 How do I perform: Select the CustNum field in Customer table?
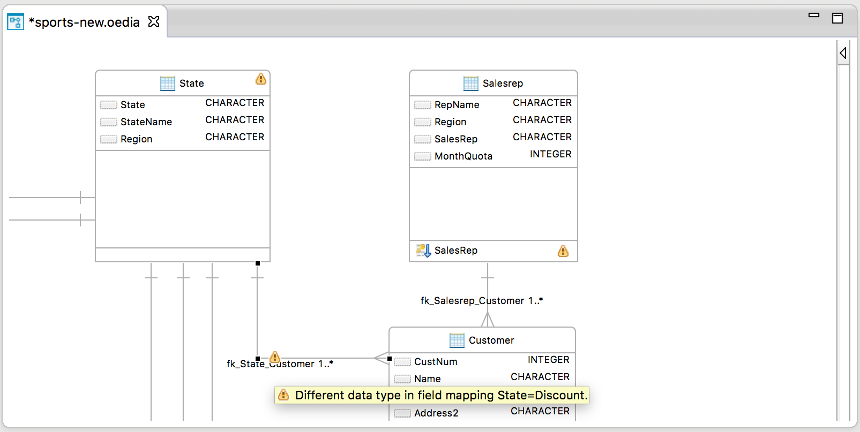pyautogui.click(x=435, y=361)
